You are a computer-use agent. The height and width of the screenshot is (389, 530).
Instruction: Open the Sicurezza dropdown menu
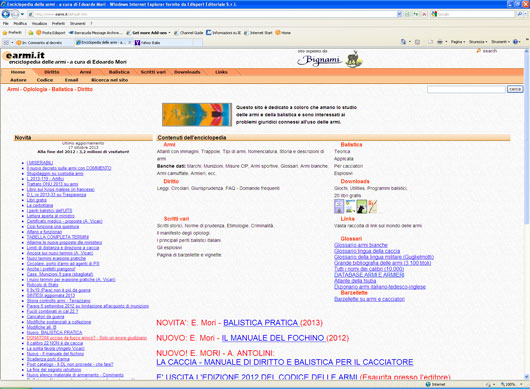click(x=478, y=42)
